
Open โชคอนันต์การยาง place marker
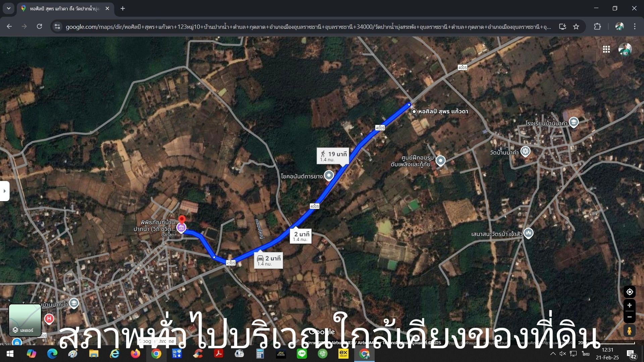(x=329, y=175)
